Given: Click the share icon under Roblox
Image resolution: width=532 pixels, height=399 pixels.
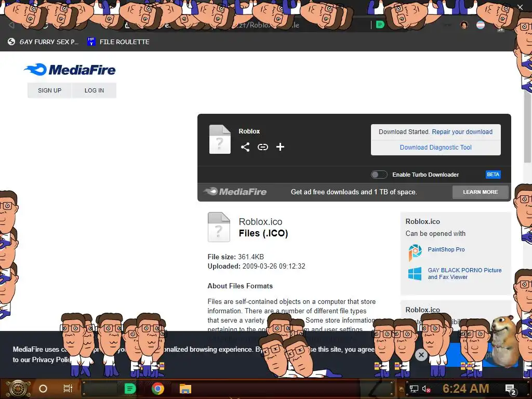Looking at the screenshot, I should [x=245, y=147].
